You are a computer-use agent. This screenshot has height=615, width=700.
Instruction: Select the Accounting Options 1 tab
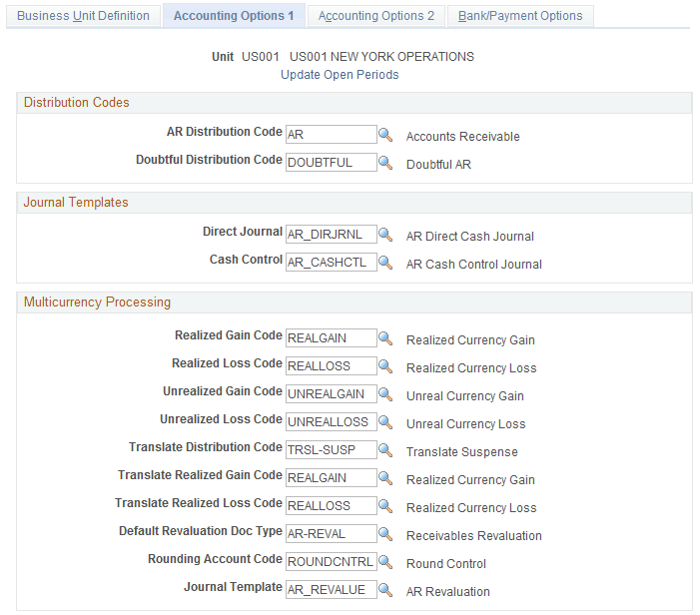[234, 16]
